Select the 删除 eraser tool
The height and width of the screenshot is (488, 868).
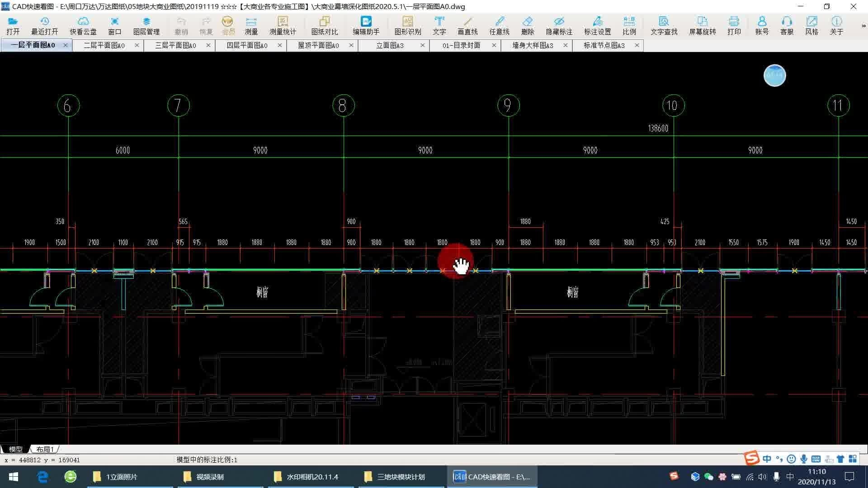[527, 25]
